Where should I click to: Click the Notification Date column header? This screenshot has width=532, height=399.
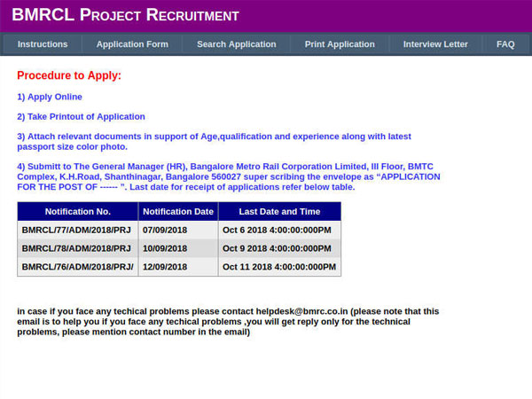[178, 211]
